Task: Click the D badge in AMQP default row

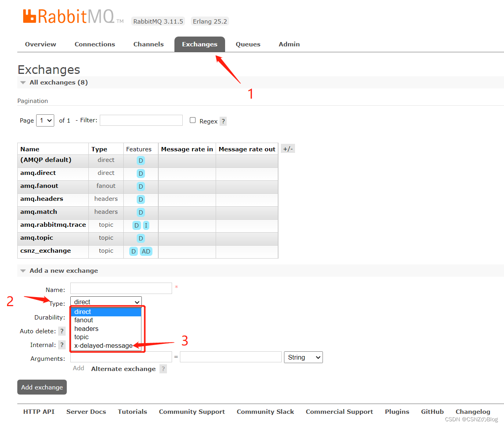Action: [141, 160]
